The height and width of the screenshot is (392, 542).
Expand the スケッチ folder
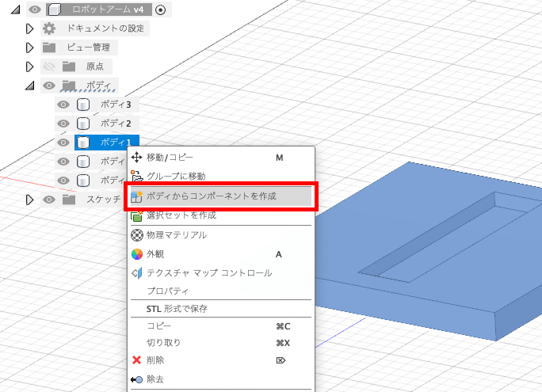pos(30,200)
